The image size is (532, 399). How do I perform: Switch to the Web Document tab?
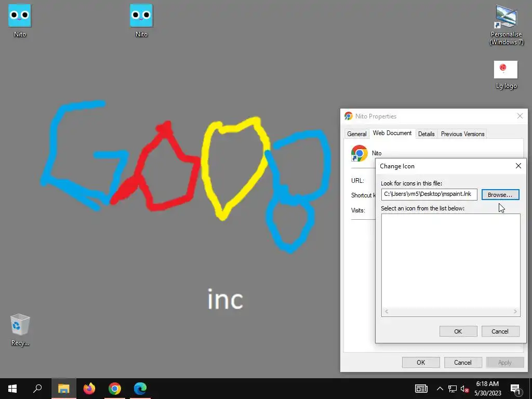(x=392, y=133)
